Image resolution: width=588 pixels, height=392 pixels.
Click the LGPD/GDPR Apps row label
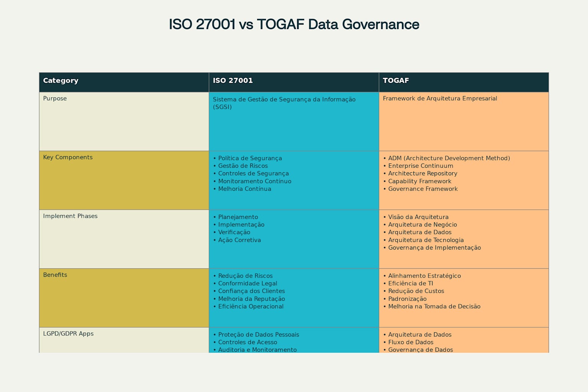pyautogui.click(x=68, y=333)
